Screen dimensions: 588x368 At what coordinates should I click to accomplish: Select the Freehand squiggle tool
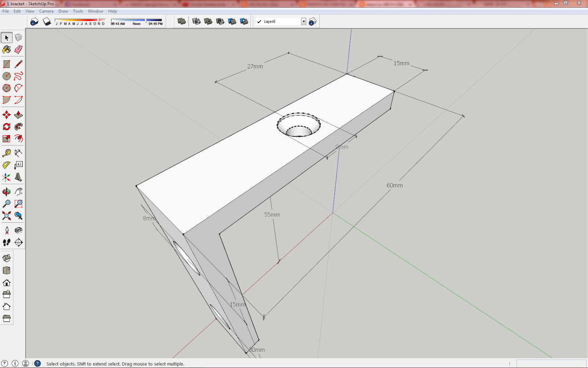point(18,76)
